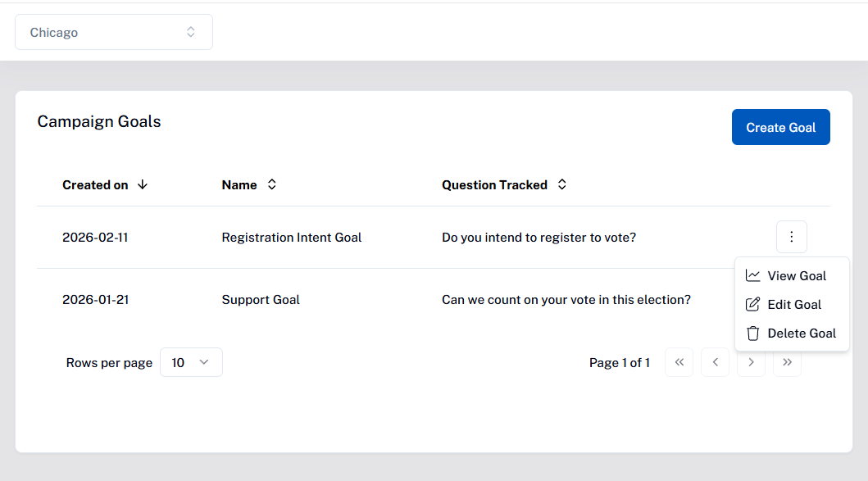Viewport: 868px width, 481px height.
Task: Go to the previous page arrow
Action: (x=715, y=362)
